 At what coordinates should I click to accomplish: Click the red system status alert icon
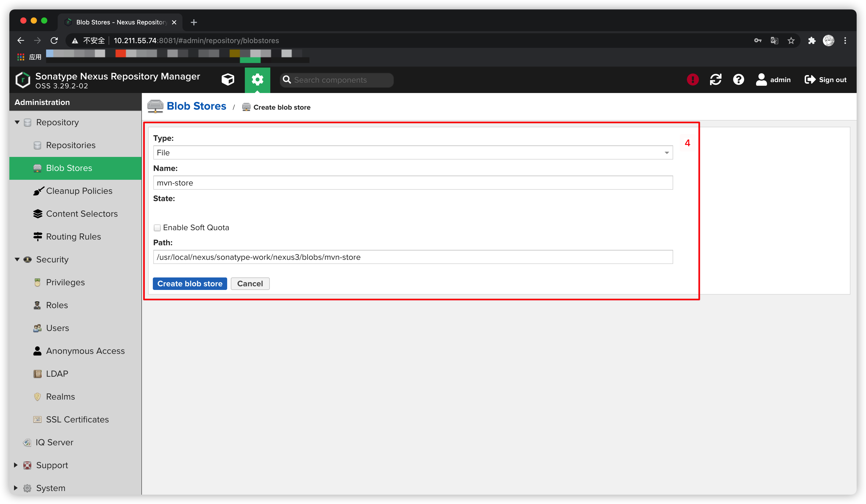point(692,80)
